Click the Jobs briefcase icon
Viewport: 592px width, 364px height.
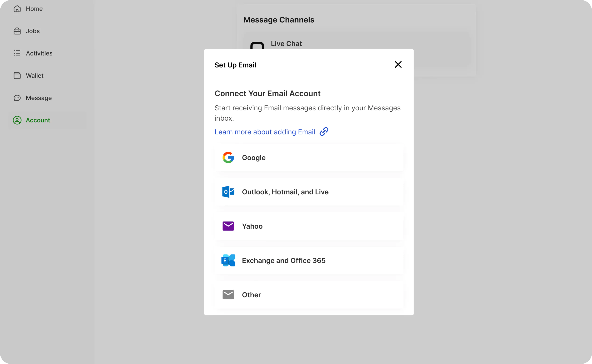pos(17,31)
